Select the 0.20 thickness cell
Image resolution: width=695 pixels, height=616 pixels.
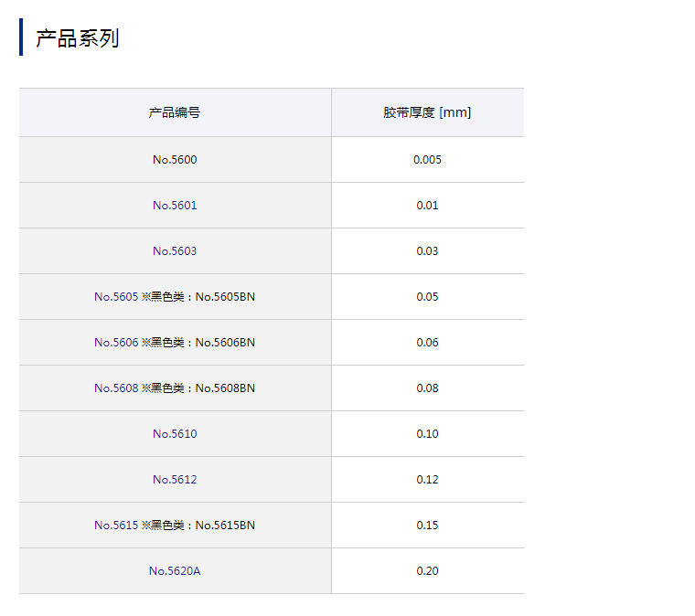(427, 571)
